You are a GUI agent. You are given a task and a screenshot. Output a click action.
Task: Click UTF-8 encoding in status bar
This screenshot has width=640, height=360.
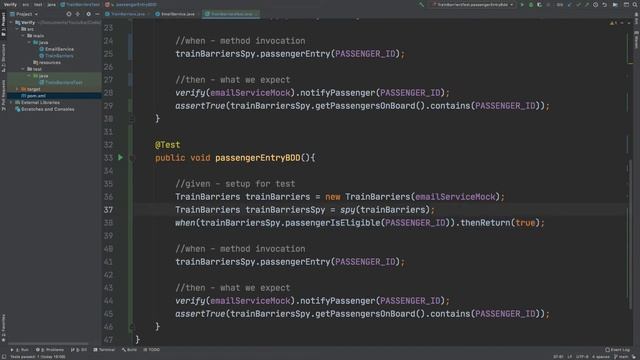point(582,357)
